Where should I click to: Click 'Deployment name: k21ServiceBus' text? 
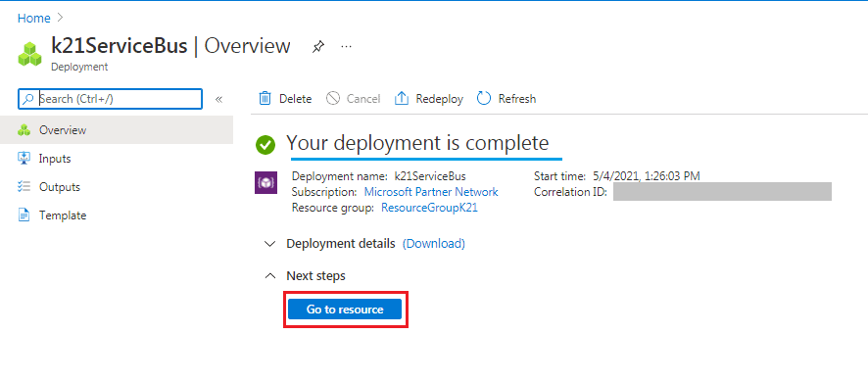pos(378,176)
